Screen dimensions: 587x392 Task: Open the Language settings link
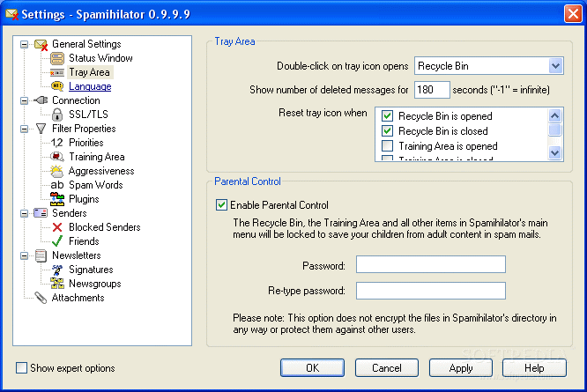click(x=90, y=86)
